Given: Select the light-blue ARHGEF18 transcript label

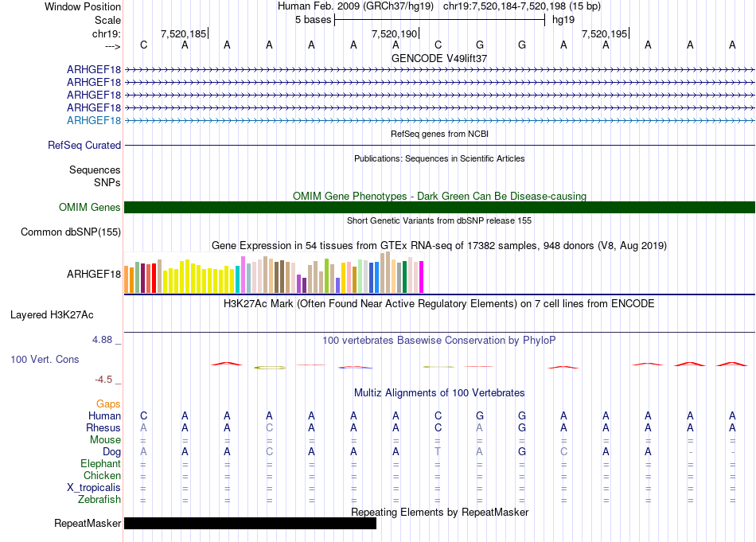Looking at the screenshot, I should point(94,120).
